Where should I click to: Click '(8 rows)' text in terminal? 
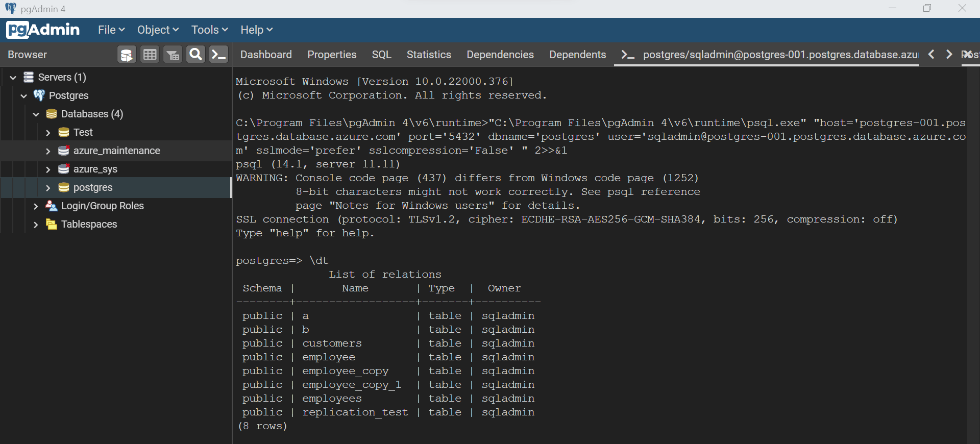(262, 426)
